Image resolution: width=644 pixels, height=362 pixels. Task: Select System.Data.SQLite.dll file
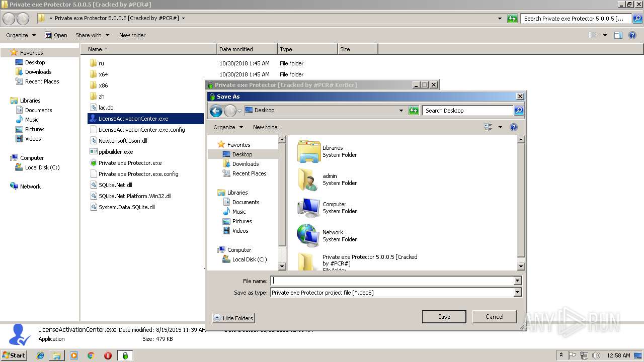coord(126,207)
